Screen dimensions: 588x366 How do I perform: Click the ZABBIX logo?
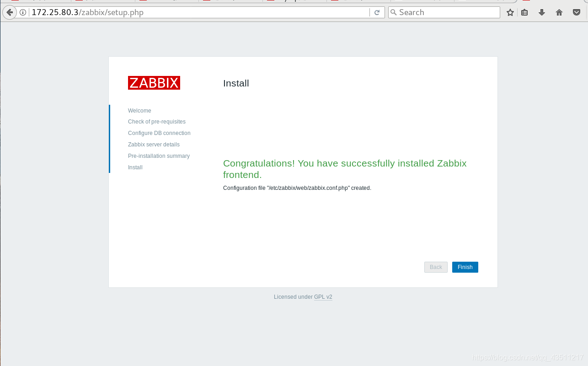click(x=154, y=83)
